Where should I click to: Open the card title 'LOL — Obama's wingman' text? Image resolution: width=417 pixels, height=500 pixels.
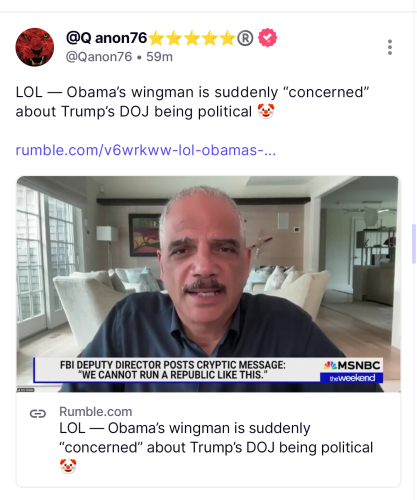point(216,438)
